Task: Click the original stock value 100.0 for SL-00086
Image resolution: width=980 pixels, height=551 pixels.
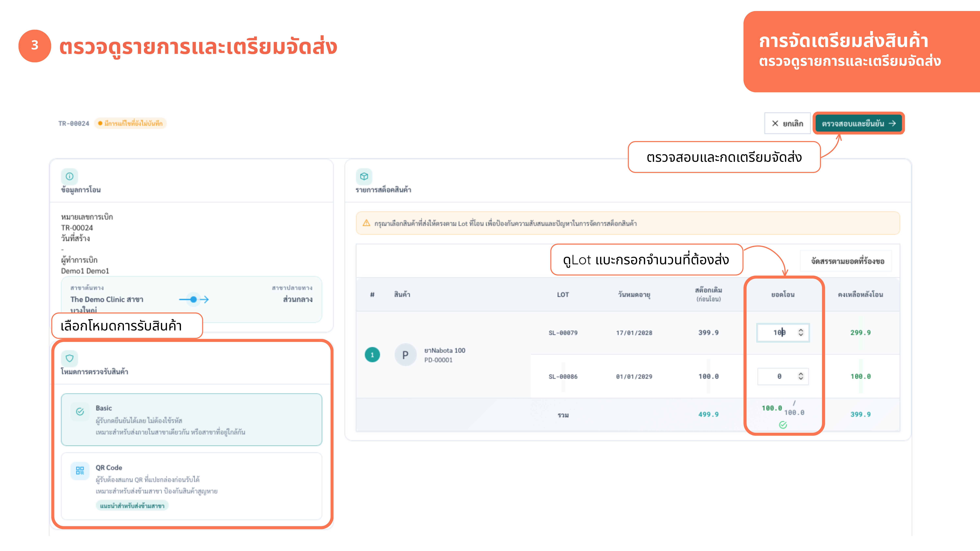Action: tap(709, 376)
